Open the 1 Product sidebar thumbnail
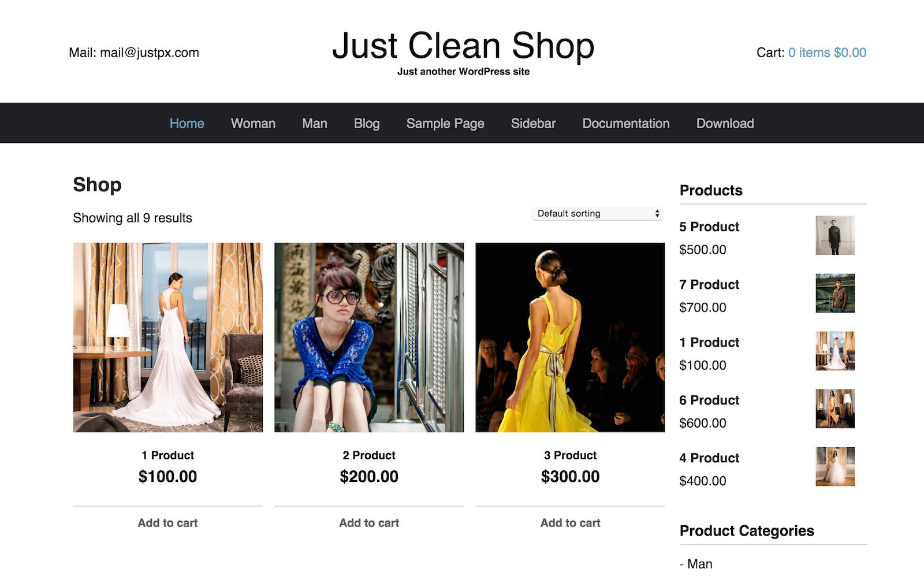The height and width of the screenshot is (579, 924). [x=834, y=351]
